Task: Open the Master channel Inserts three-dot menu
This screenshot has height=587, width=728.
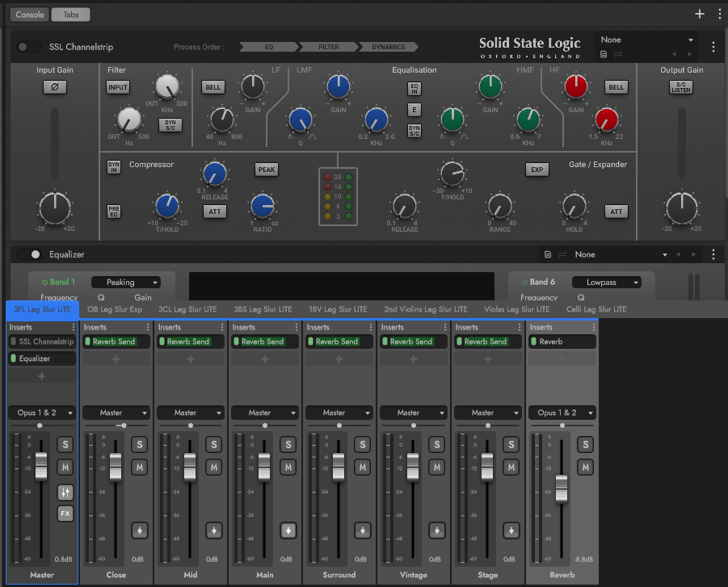Action: [74, 327]
